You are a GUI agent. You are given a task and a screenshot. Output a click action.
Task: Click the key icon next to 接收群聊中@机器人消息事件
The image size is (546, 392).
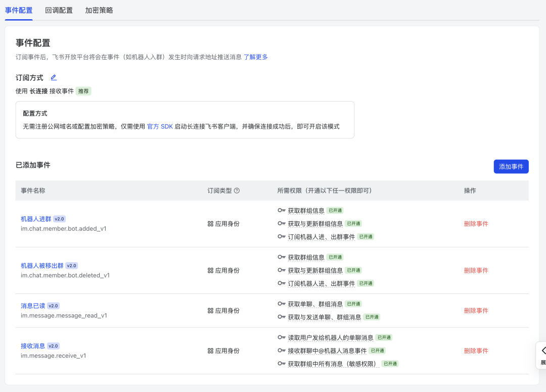tap(282, 350)
